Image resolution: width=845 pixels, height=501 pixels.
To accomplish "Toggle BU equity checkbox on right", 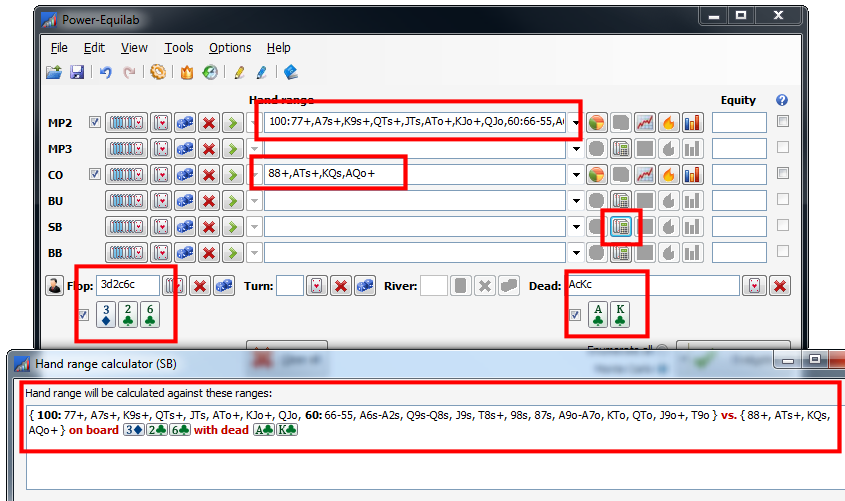I will tap(783, 199).
